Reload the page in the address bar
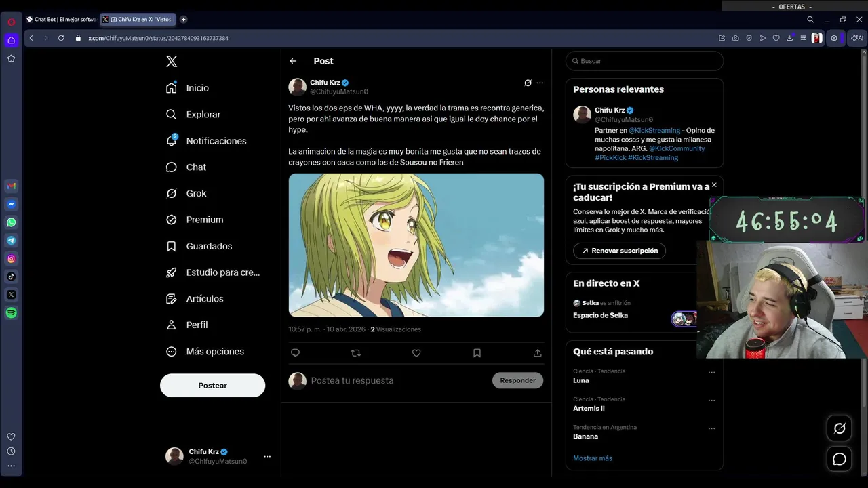Image resolution: width=868 pixels, height=488 pixels. click(61, 38)
